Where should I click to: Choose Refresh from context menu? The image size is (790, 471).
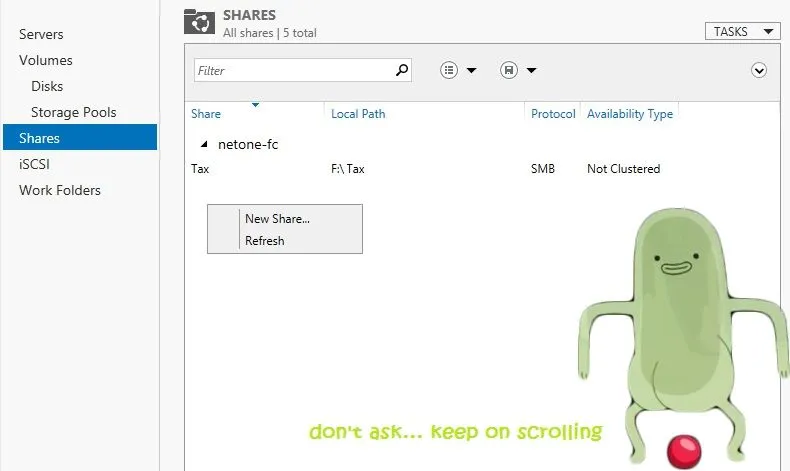pyautogui.click(x=265, y=241)
